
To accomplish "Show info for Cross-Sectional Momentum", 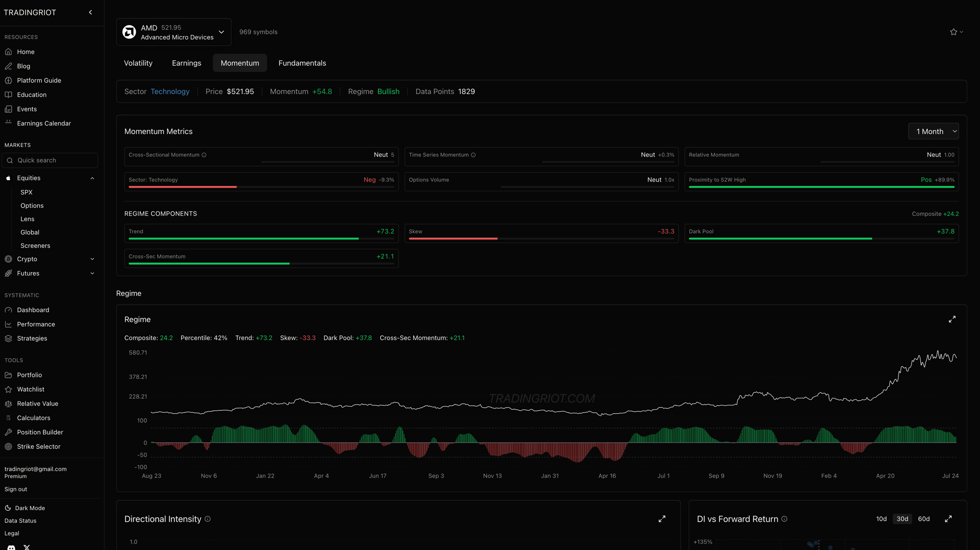I will (x=204, y=155).
